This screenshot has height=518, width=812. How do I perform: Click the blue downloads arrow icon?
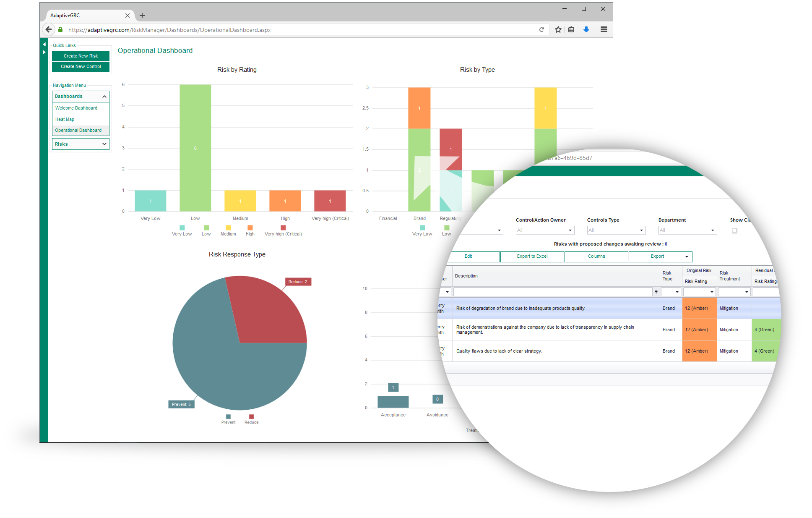coord(586,29)
